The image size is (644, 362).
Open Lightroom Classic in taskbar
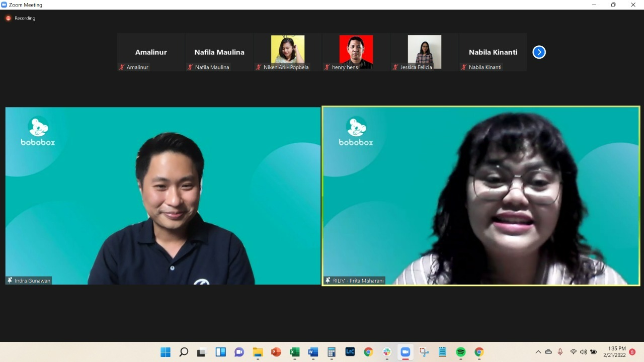tap(350, 352)
